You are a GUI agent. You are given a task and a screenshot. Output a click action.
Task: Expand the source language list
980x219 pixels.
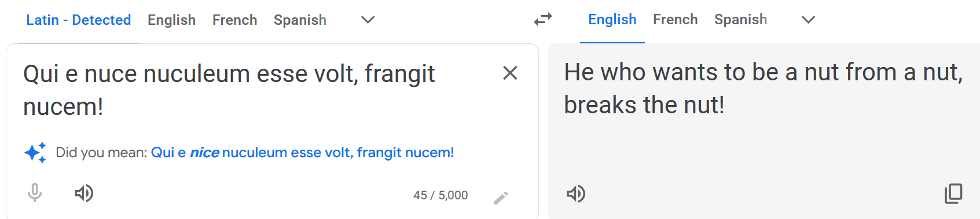368,20
